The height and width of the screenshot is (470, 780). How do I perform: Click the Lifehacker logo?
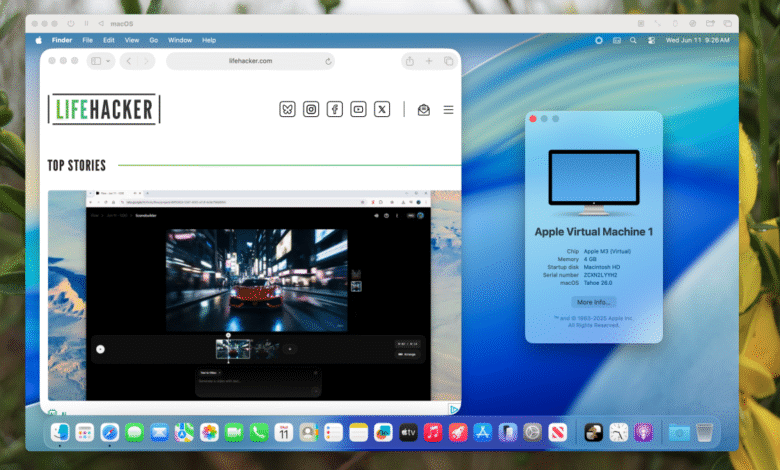tap(104, 109)
